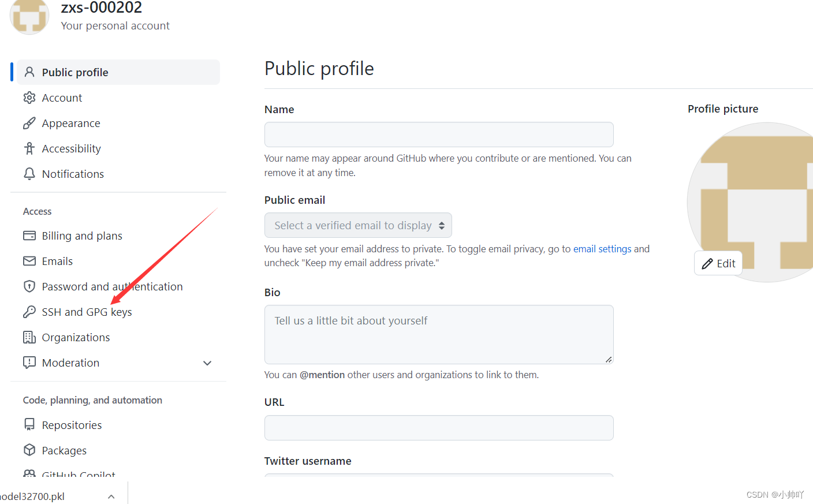The image size is (813, 504).
Task: Click the Packages box icon
Action: (29, 450)
